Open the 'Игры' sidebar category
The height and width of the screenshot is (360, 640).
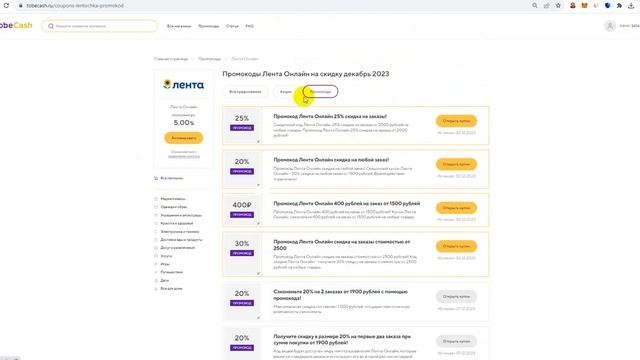[x=165, y=264]
